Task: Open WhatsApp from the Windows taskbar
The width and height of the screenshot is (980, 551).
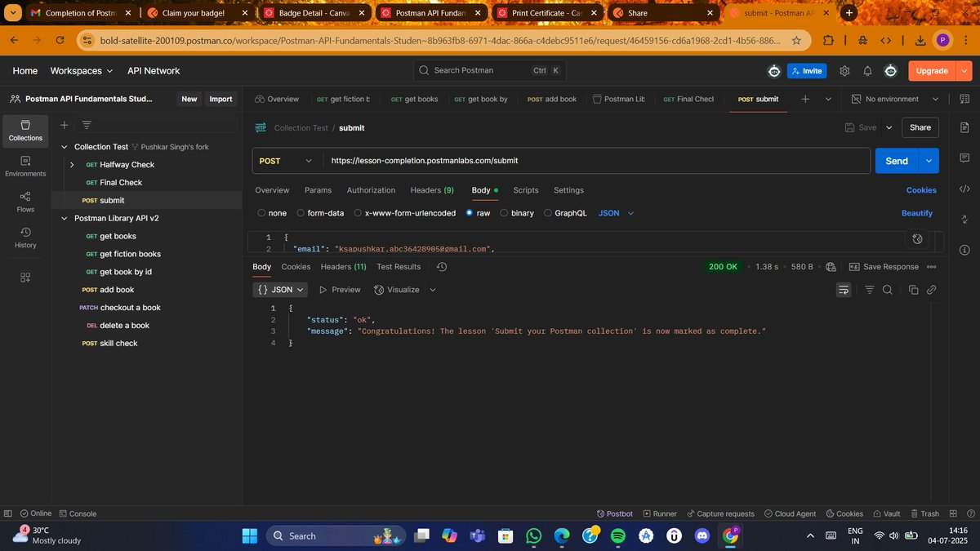Action: tap(534, 535)
